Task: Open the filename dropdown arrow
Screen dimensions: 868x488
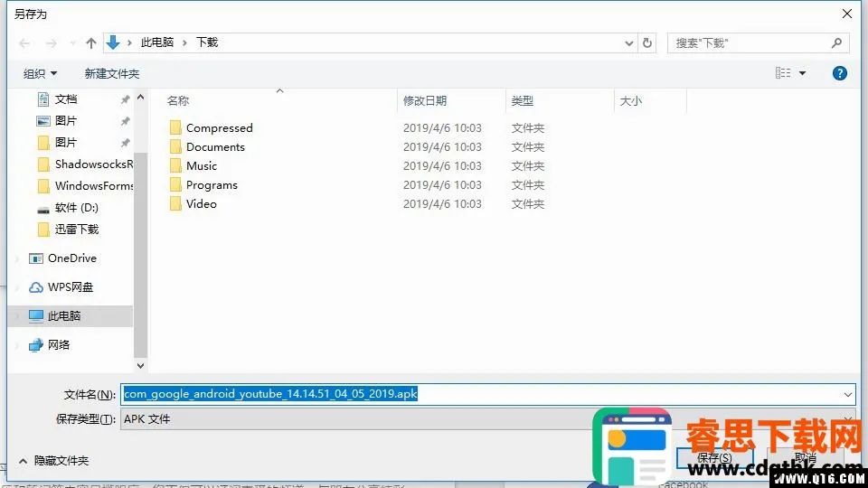Action: [847, 395]
